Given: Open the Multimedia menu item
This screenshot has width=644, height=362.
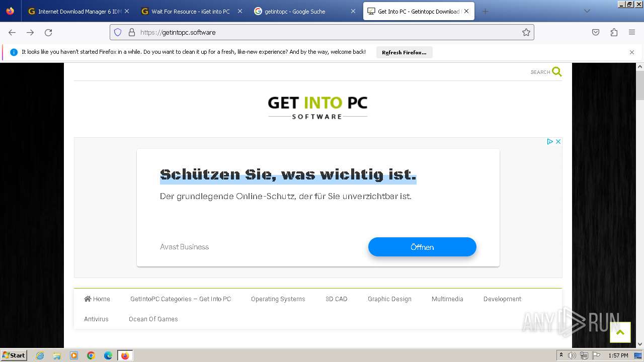Looking at the screenshot, I should 447,299.
